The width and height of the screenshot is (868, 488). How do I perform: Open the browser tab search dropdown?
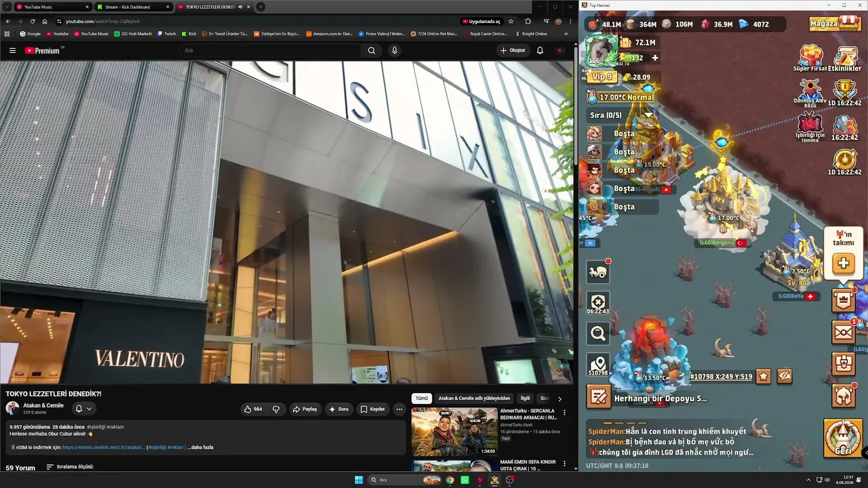click(x=6, y=7)
